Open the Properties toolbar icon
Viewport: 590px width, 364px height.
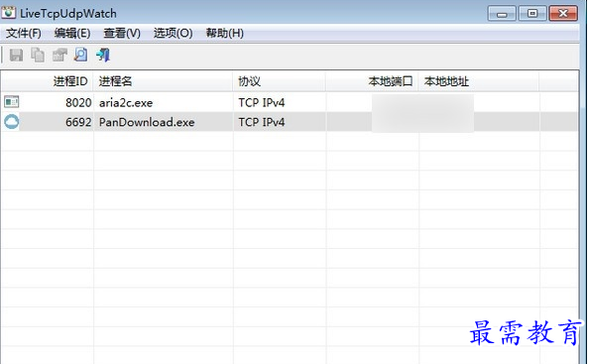(59, 56)
